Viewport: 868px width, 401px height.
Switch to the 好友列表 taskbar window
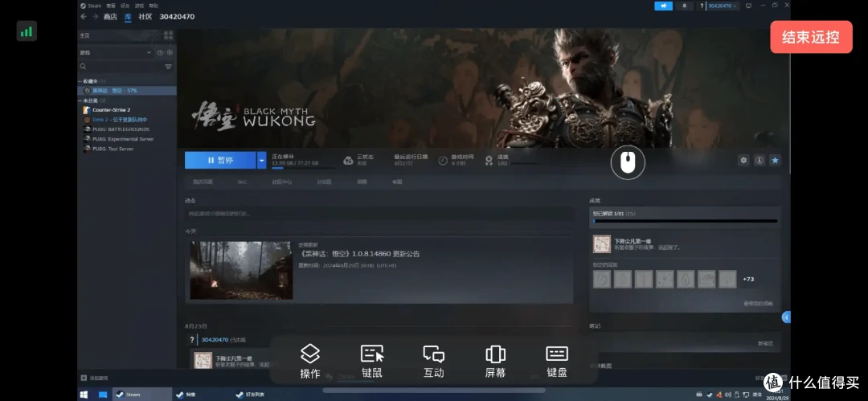[x=250, y=395]
